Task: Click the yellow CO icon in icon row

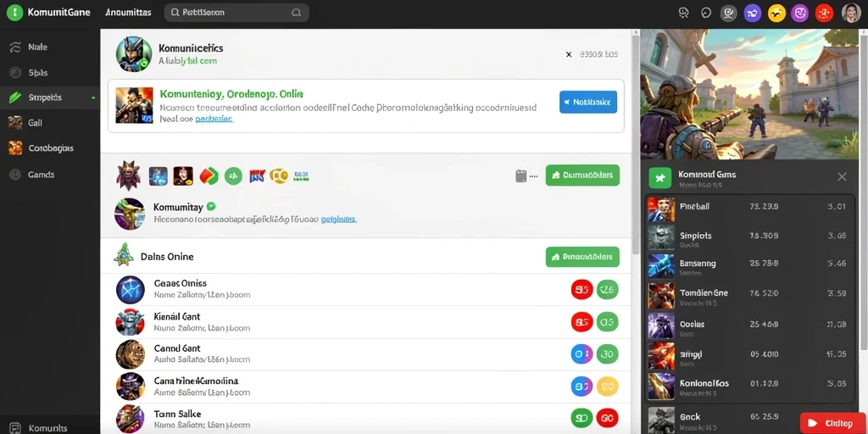Action: click(278, 176)
